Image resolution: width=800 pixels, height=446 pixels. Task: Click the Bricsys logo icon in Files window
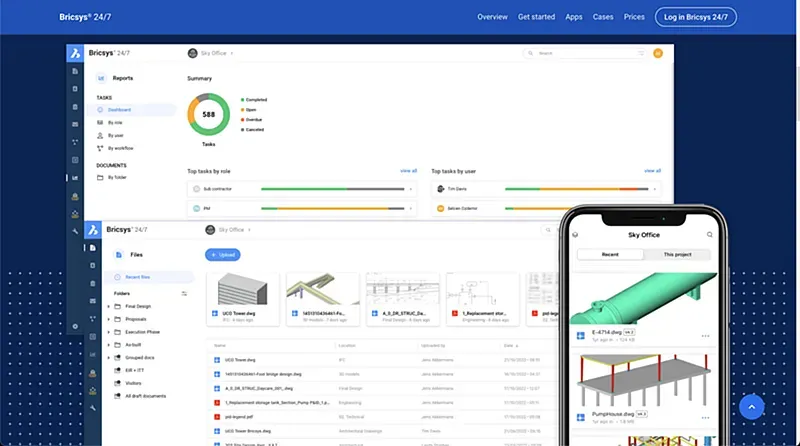tap(93, 230)
